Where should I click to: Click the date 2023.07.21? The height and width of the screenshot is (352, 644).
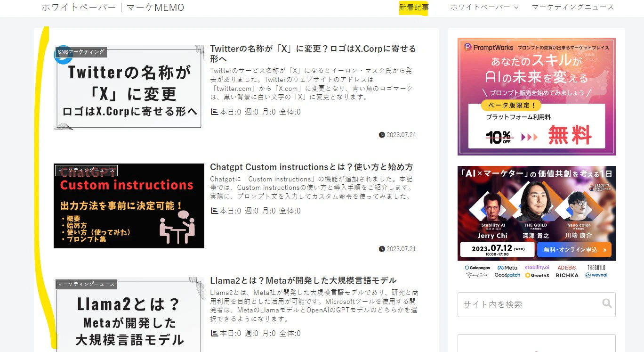[401, 249]
